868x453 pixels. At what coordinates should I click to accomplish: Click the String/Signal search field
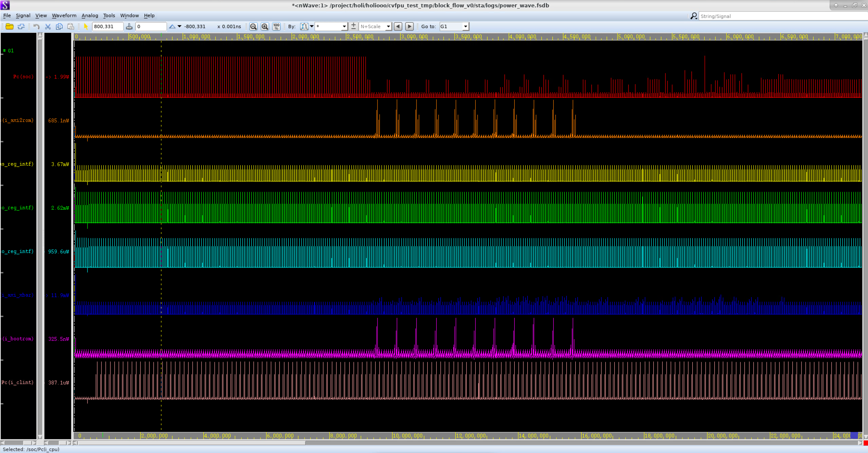(780, 16)
